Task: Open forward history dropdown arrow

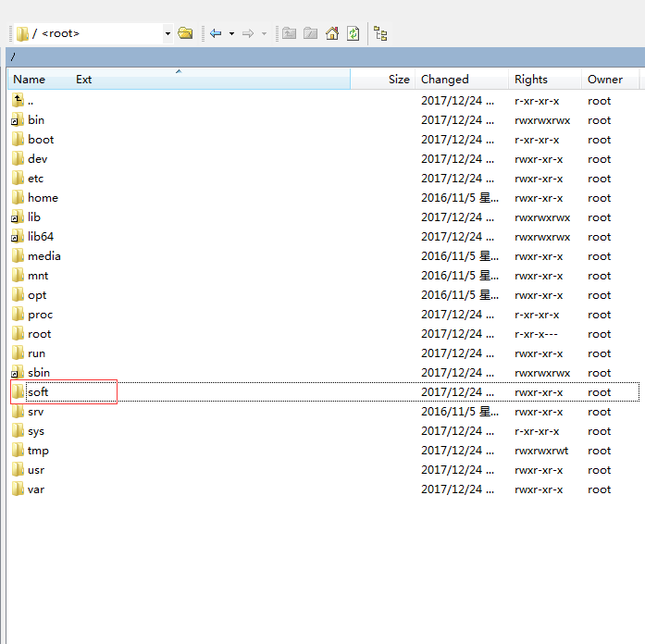Action: coord(264,33)
